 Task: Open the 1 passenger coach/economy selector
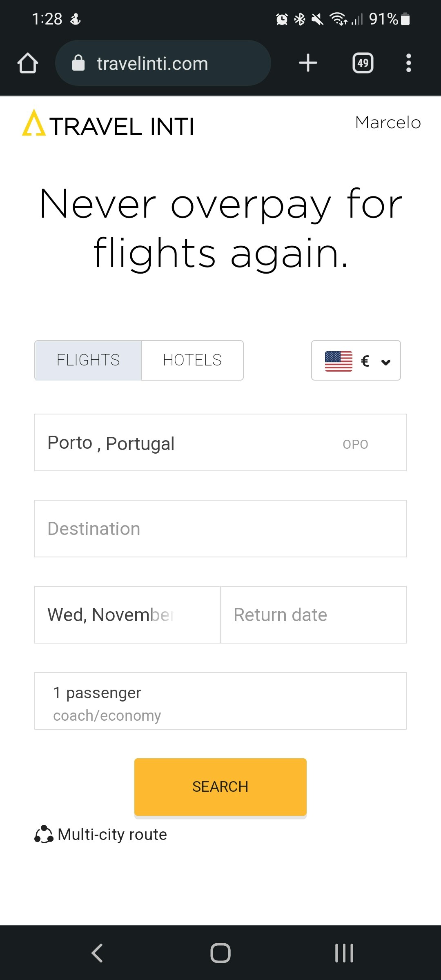pos(220,701)
